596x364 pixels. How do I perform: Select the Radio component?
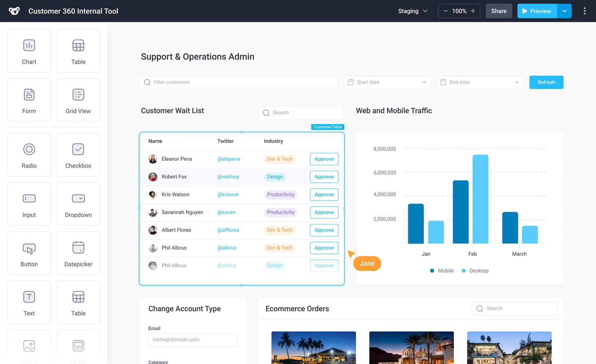click(29, 155)
